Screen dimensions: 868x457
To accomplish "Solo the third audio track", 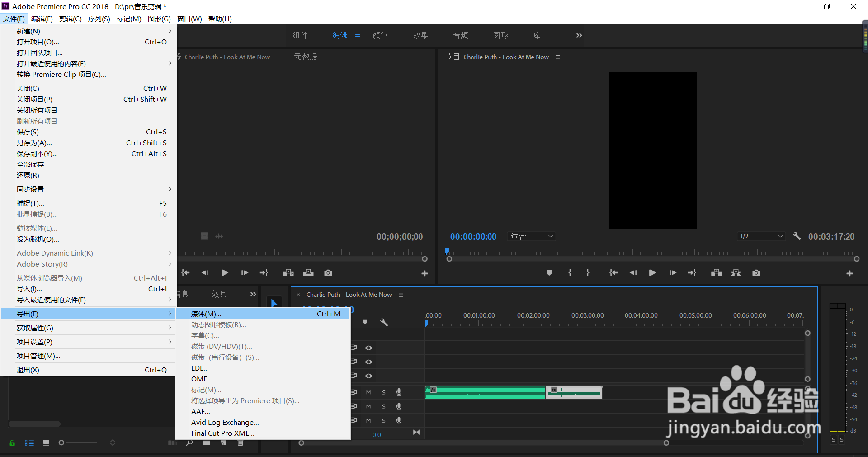I will click(384, 420).
